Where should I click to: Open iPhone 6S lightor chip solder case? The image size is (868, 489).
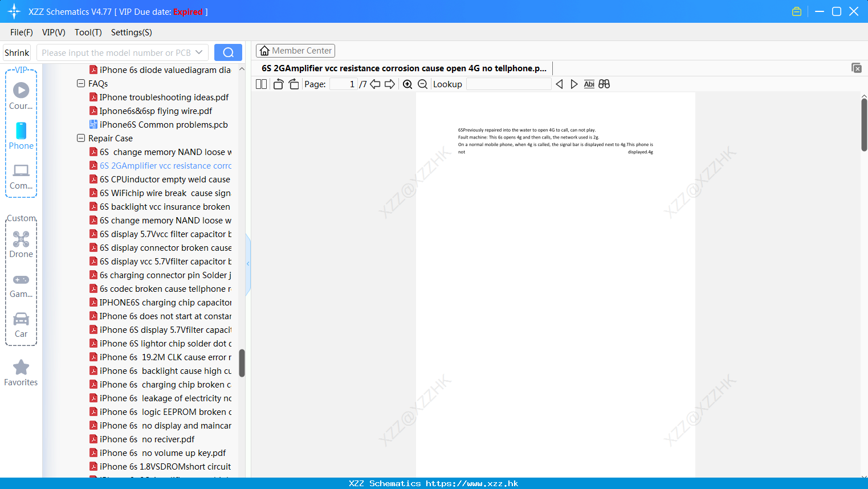click(161, 344)
